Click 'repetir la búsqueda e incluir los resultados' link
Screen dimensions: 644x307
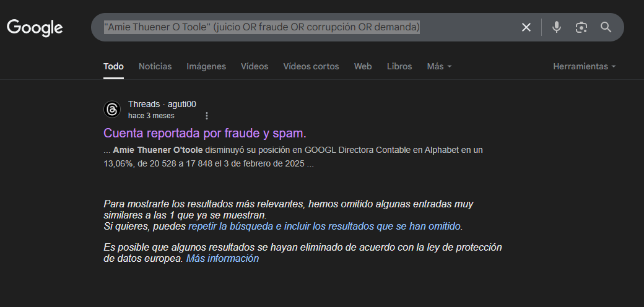coord(324,226)
